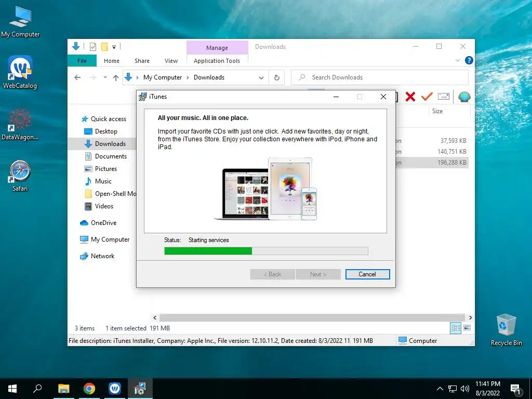Open WebCatalog desktop shortcut
This screenshot has height=399, width=532.
pos(20,72)
